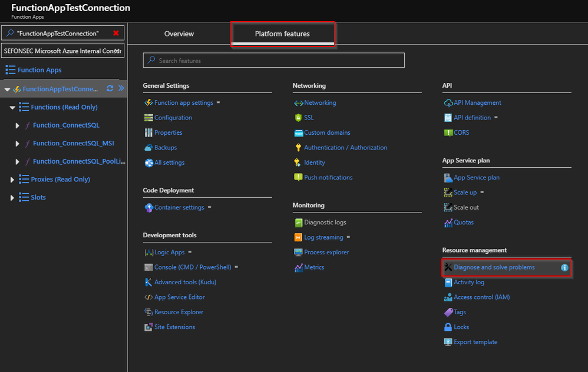Open the Configuration settings link
This screenshot has width=588, height=372.
tap(173, 118)
